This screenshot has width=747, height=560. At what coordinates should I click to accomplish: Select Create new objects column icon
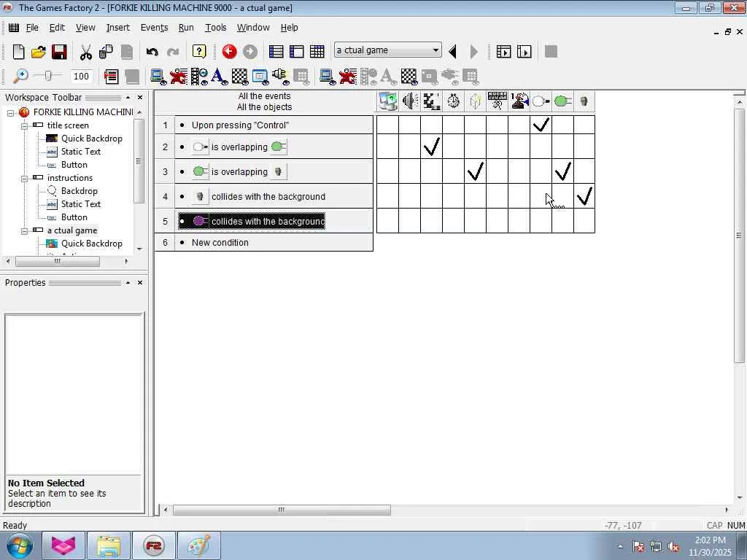pyautogui.click(x=476, y=101)
